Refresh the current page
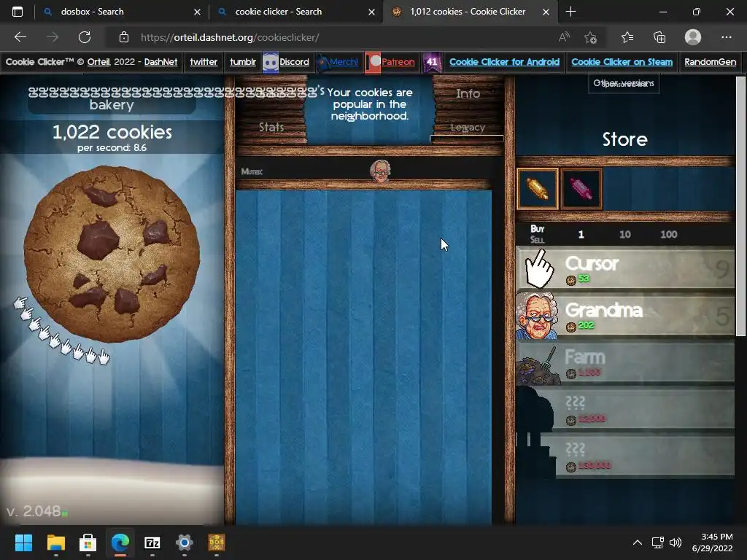747x560 pixels. click(x=85, y=37)
